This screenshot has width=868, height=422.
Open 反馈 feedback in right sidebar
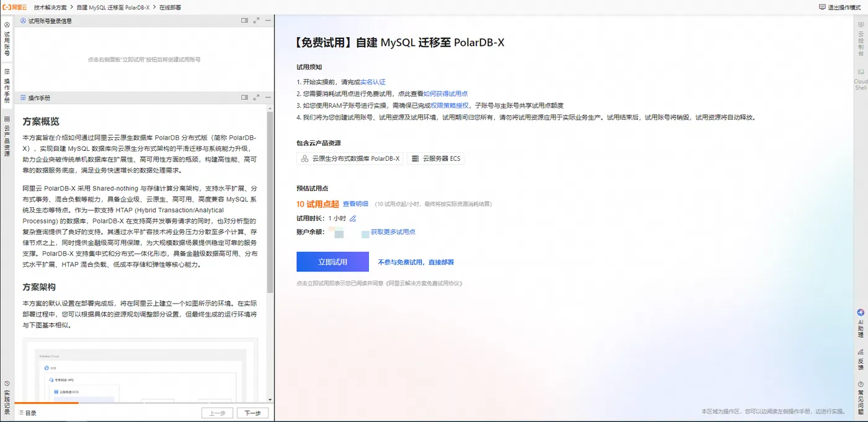[x=861, y=359]
